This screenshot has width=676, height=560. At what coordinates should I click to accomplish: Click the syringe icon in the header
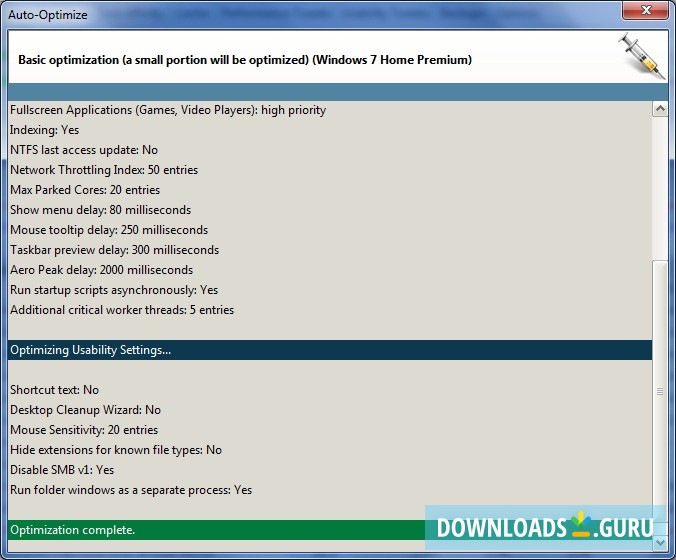[x=642, y=56]
